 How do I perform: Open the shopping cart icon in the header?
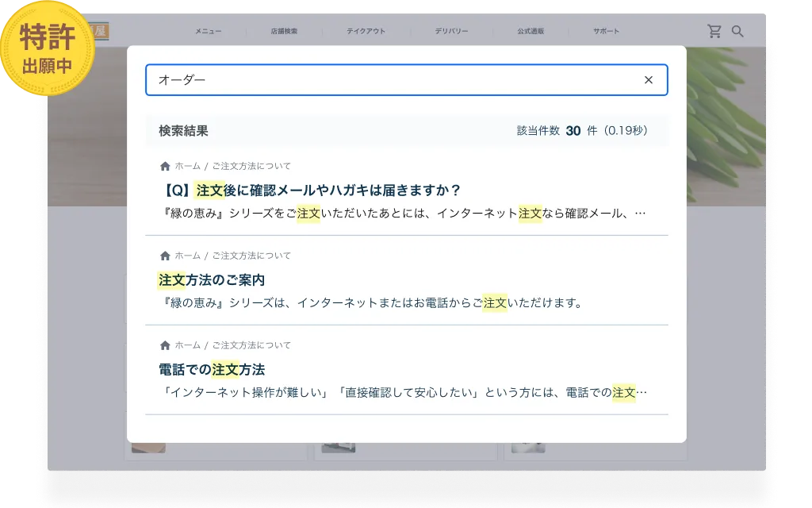pos(715,30)
